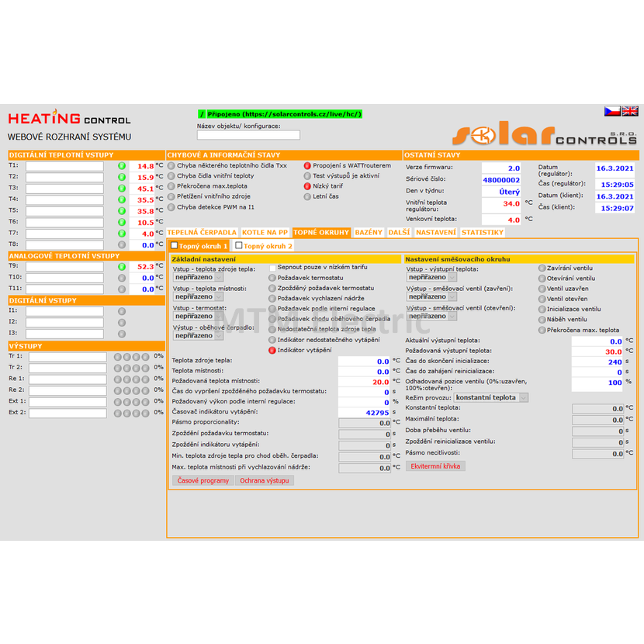Image resolution: width=644 pixels, height=644 pixels.
Task: Click the 'Název objektu/ konfigurace' input field
Action: (248, 135)
